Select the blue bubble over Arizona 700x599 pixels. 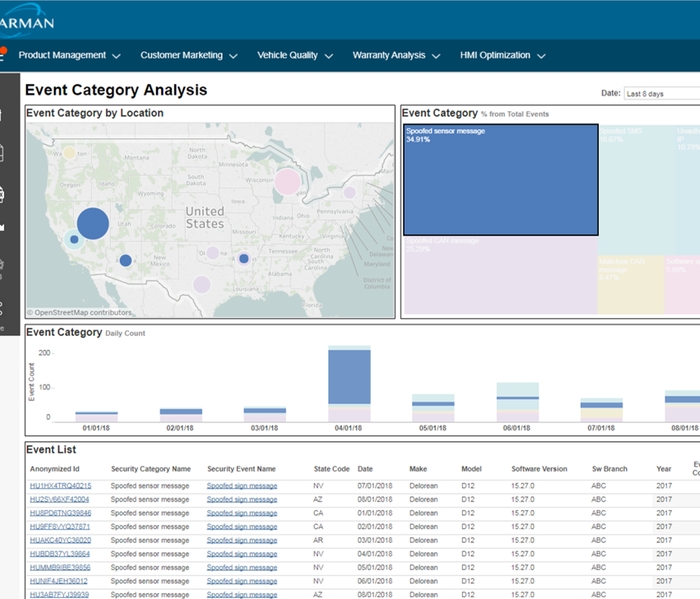point(126,260)
